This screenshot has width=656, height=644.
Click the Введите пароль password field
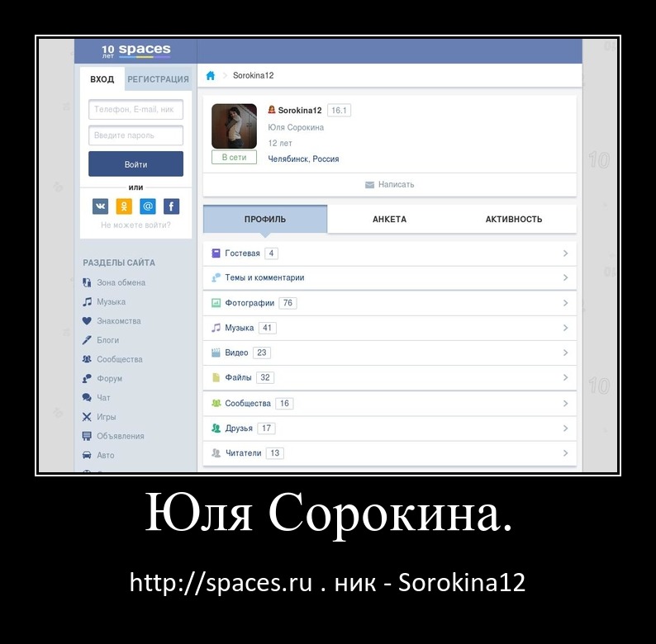(x=136, y=135)
